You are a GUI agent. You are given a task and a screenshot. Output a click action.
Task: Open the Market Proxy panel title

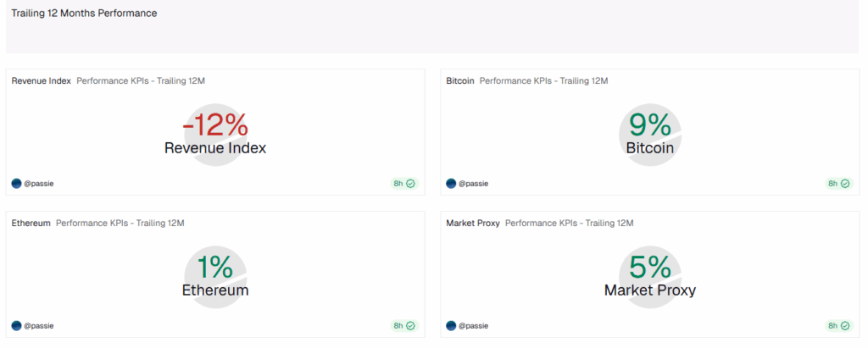point(472,224)
